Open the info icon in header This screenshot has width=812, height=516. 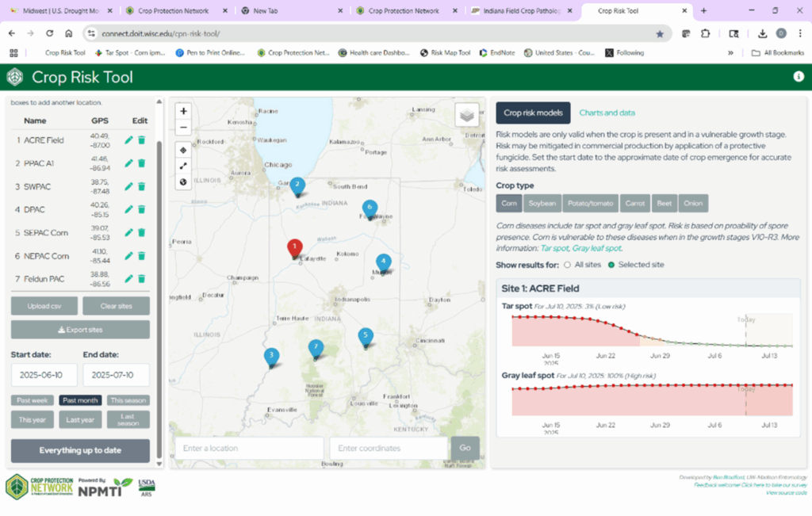point(799,77)
